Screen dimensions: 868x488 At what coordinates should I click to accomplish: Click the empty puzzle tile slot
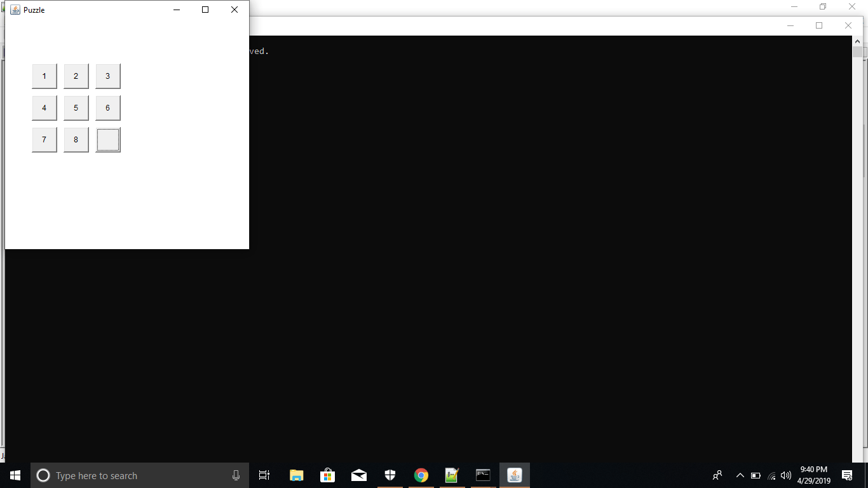pyautogui.click(x=107, y=139)
